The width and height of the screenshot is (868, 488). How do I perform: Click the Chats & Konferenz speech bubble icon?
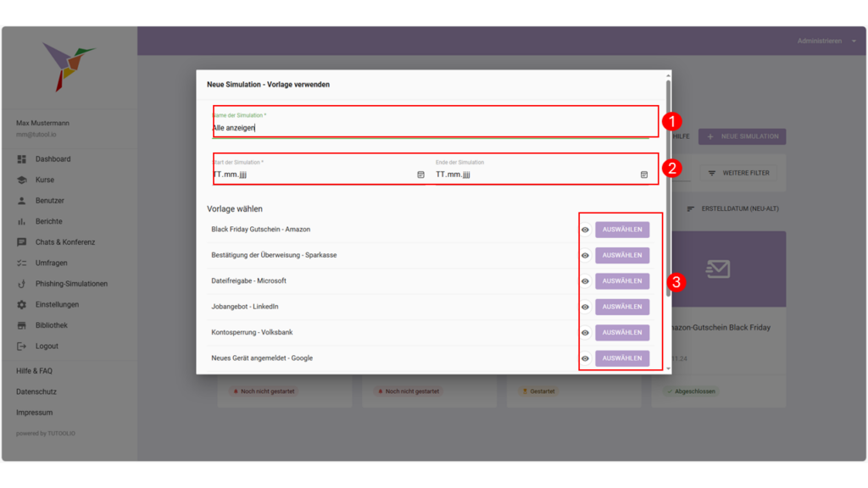[x=21, y=242]
